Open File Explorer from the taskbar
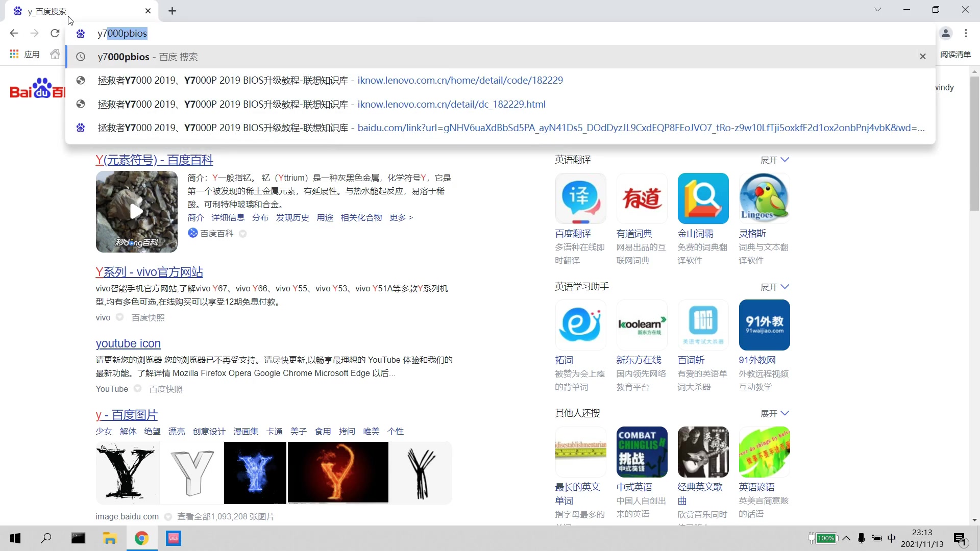This screenshot has width=980, height=551. [110, 538]
